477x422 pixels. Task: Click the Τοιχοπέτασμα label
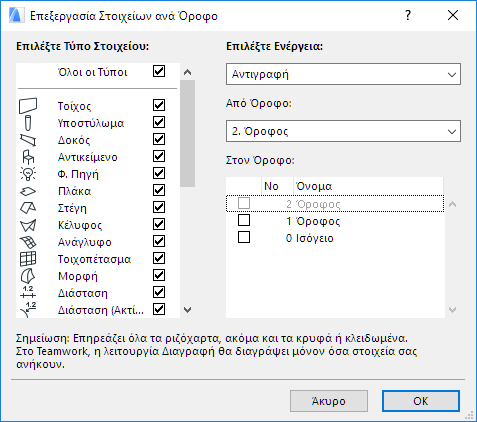pyautogui.click(x=95, y=259)
